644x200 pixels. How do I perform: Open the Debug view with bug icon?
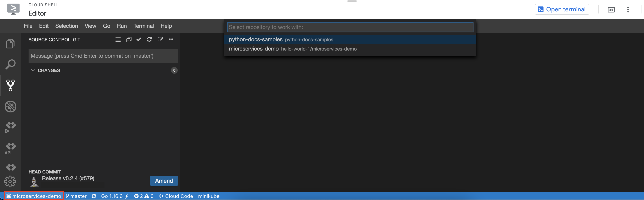click(x=10, y=107)
